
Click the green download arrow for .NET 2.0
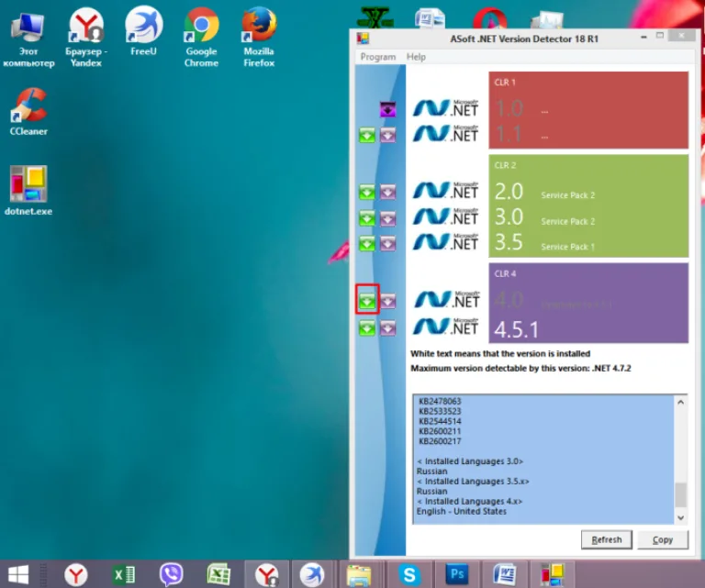367,192
